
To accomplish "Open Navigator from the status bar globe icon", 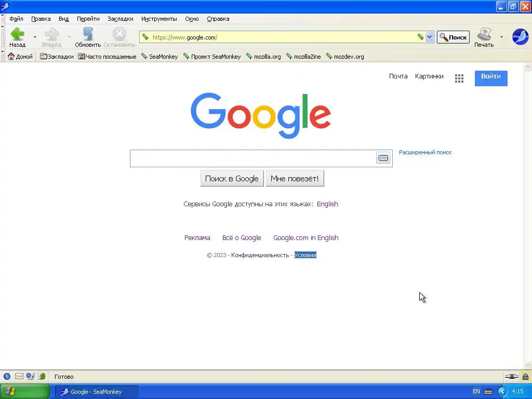I will tap(7, 376).
